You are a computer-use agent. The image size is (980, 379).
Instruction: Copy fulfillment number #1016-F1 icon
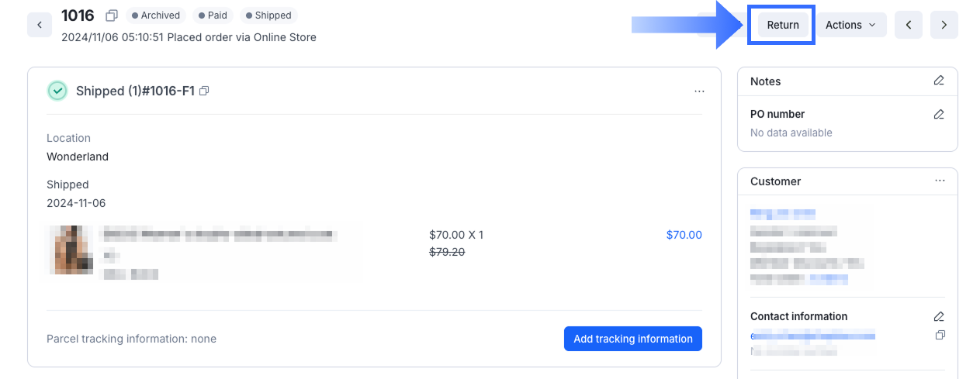204,91
